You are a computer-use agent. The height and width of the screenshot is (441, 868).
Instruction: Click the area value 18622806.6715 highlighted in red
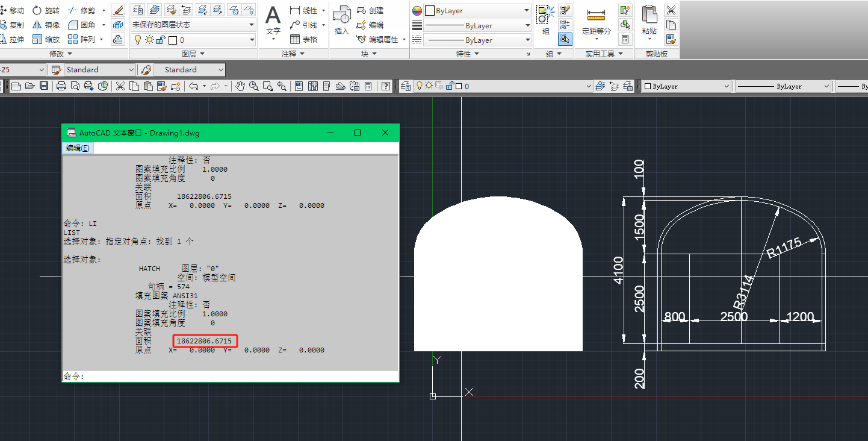point(204,341)
